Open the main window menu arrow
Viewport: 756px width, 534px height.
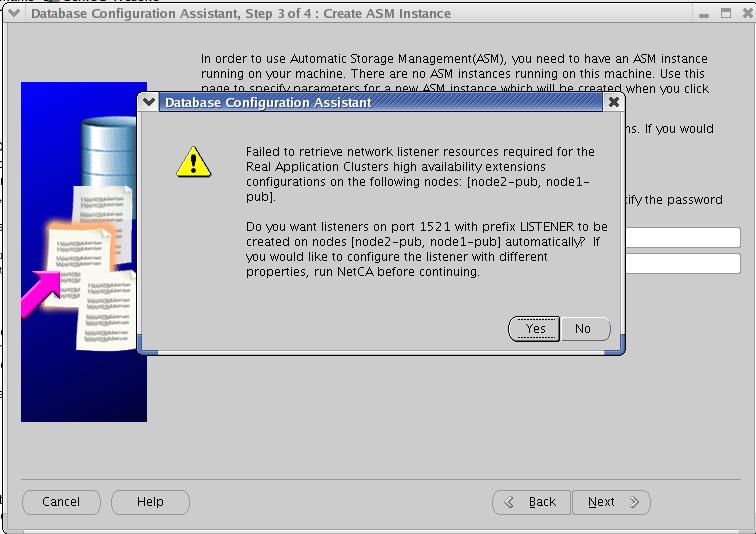pyautogui.click(x=14, y=14)
